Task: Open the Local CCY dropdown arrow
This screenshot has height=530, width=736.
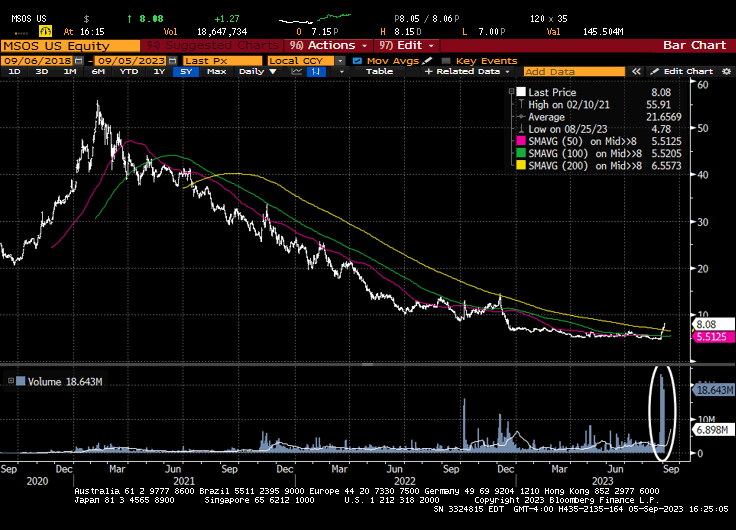Action: point(340,61)
